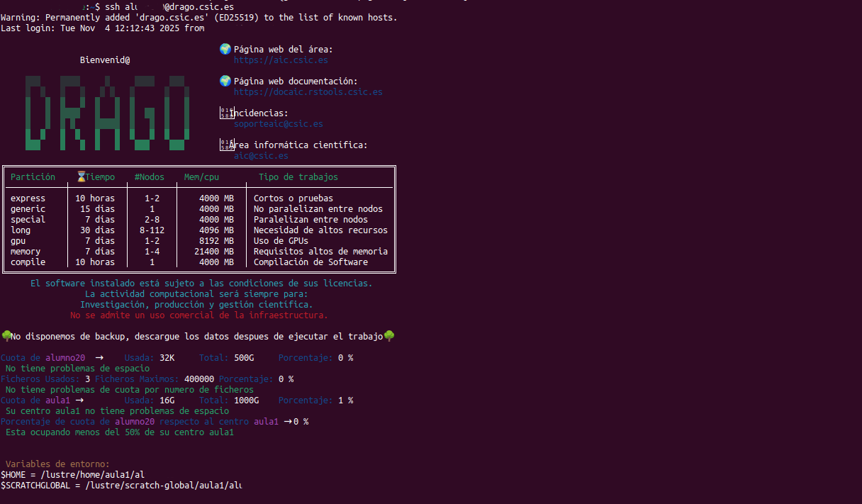Click the DRAGO ASCII art logo
The height and width of the screenshot is (504, 862).
[108, 112]
